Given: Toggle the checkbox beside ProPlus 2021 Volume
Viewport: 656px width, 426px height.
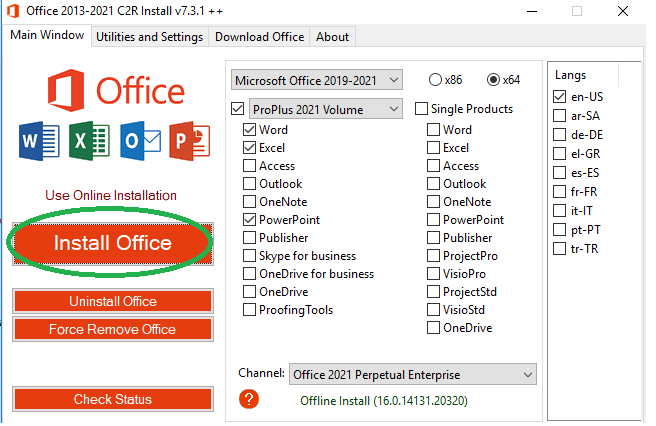Looking at the screenshot, I should tap(238, 109).
